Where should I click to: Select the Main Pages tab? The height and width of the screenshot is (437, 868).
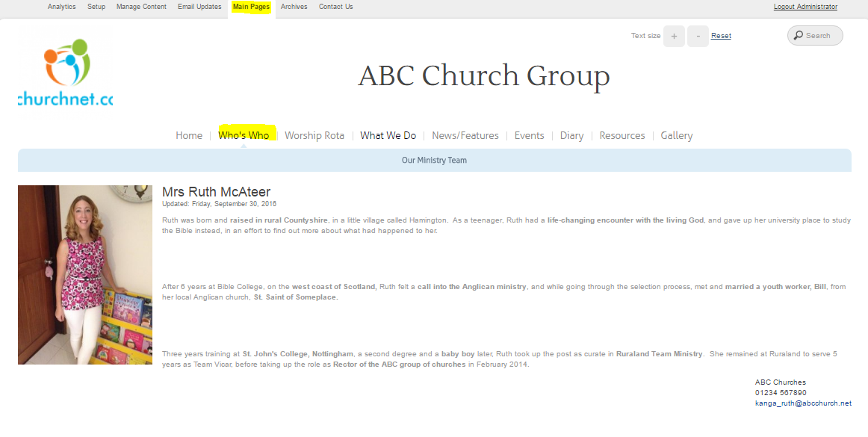point(251,7)
